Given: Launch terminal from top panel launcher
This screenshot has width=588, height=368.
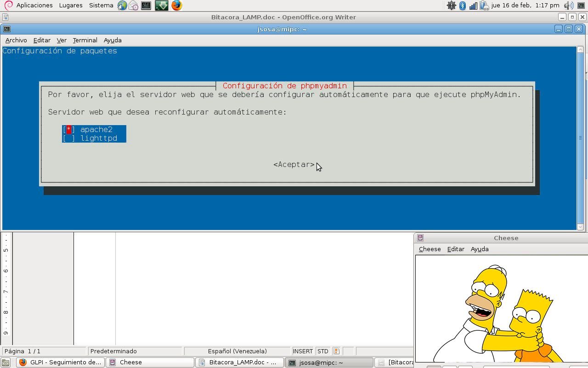Looking at the screenshot, I should pos(146,6).
